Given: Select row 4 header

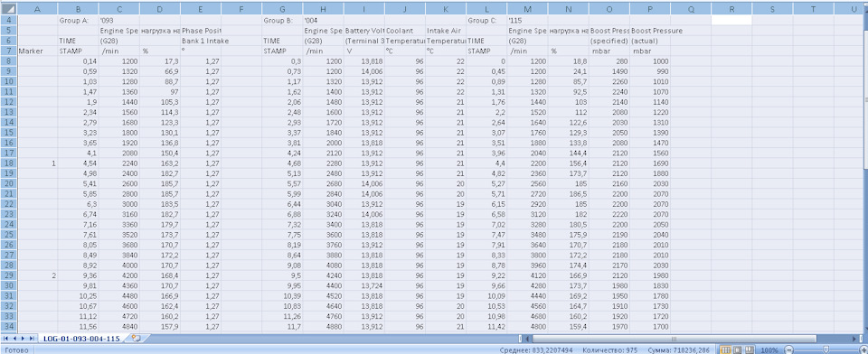Looking at the screenshot, I should point(8,20).
